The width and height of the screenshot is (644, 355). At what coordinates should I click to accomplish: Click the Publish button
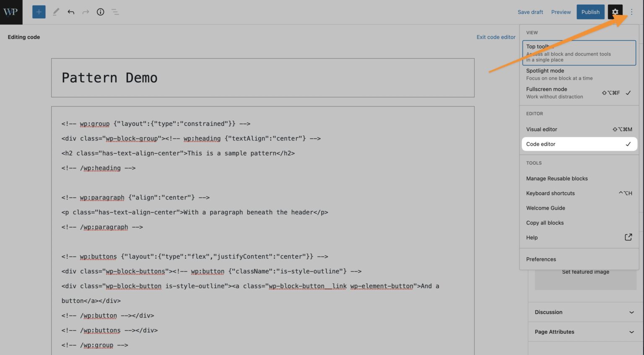click(x=590, y=12)
